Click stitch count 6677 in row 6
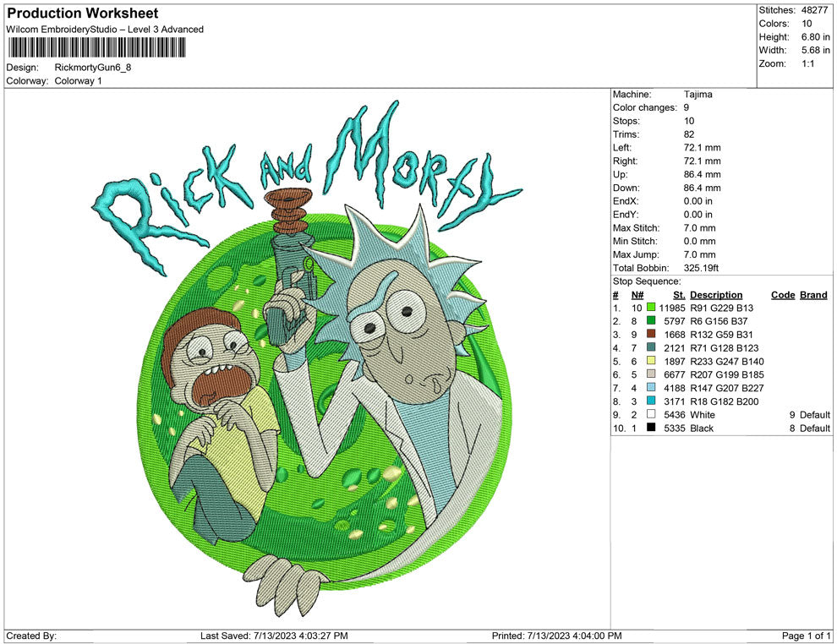Image resolution: width=837 pixels, height=644 pixels. [675, 374]
